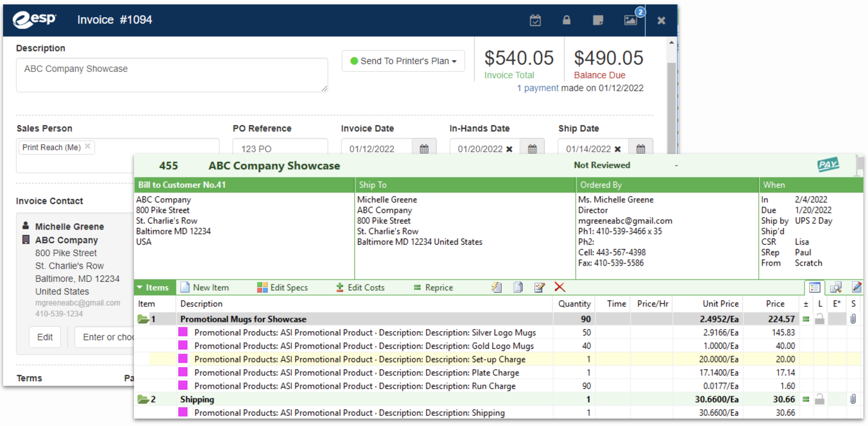Click the red X delete item icon
This screenshot has height=426, width=868.
tap(560, 287)
